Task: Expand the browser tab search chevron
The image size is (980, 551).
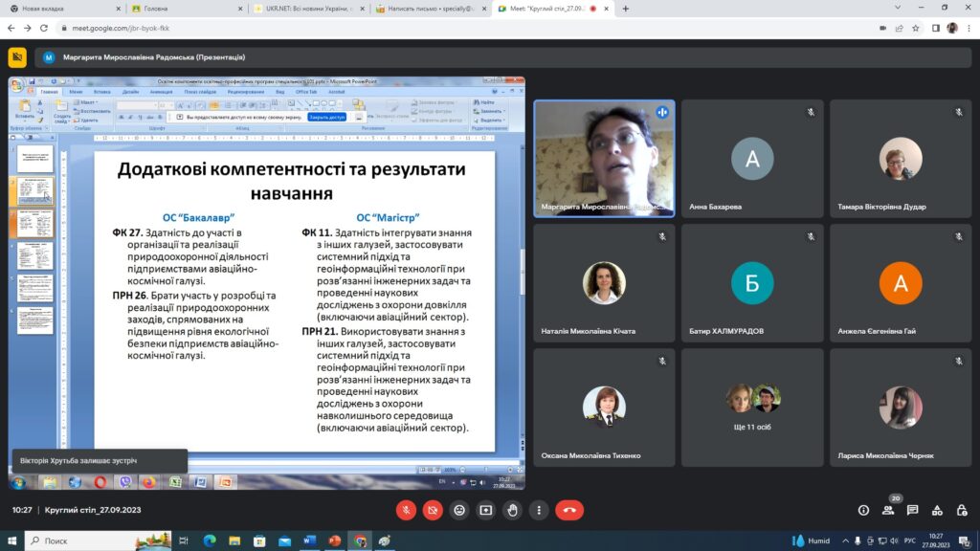Action: pos(897,8)
